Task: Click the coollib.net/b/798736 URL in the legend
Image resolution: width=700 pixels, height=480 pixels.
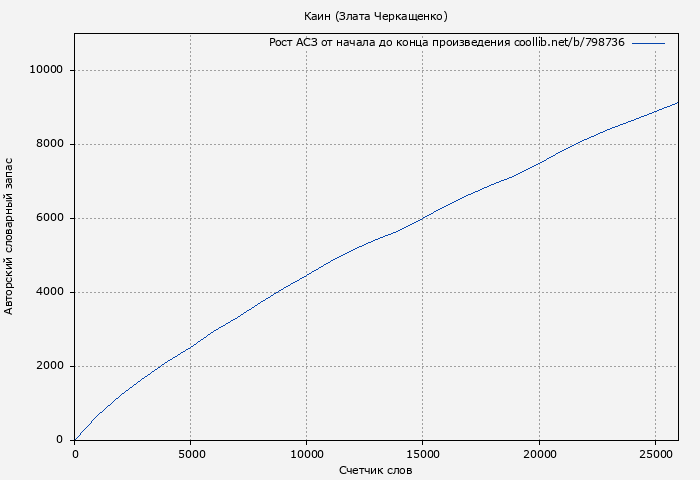Action: [x=569, y=43]
